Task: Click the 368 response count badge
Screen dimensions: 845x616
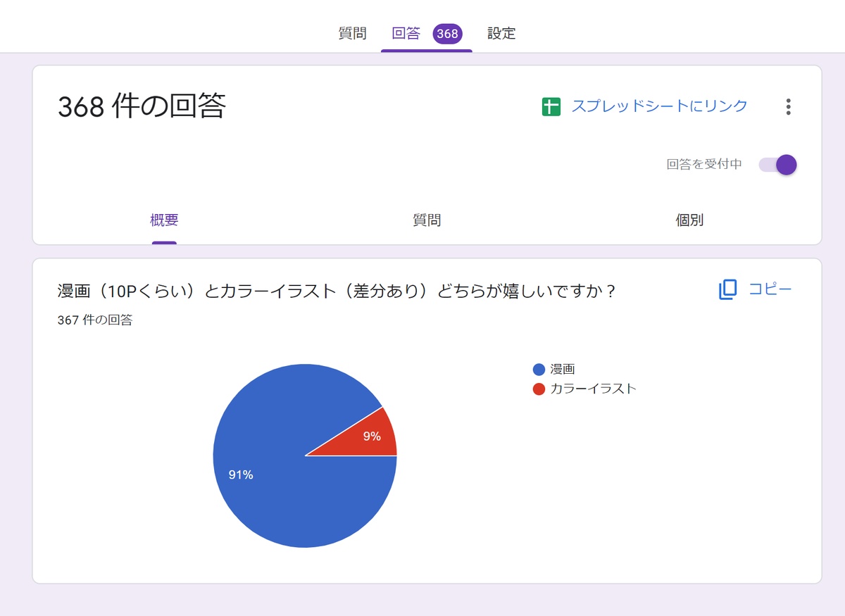Action: (447, 34)
